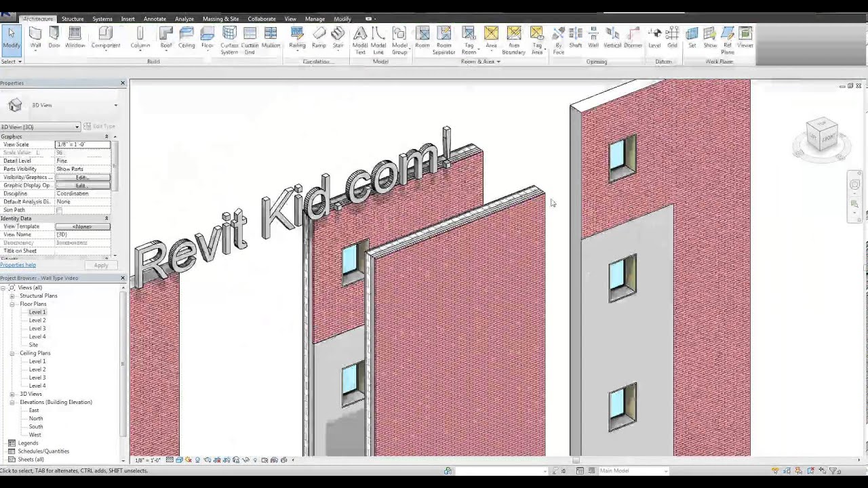Switch to the Structure ribbon tab
This screenshot has height=488, width=868.
pos(73,19)
